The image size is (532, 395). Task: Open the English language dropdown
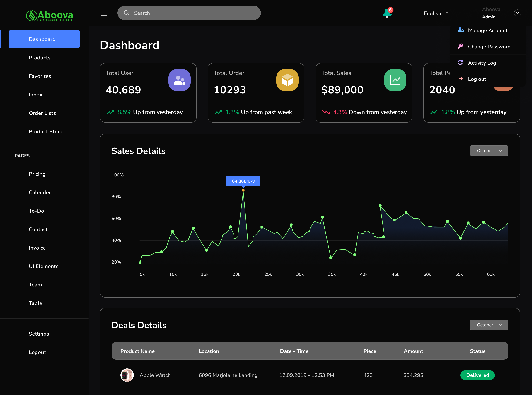tap(436, 13)
